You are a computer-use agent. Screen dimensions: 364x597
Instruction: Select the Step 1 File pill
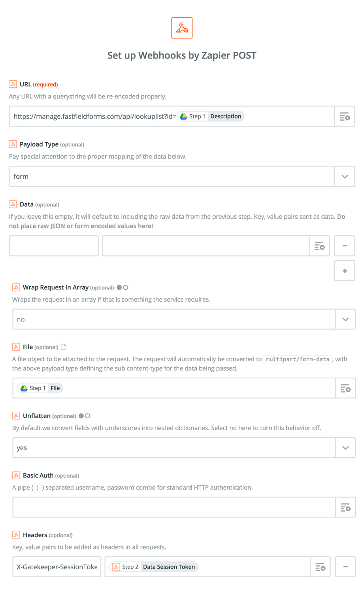click(40, 388)
